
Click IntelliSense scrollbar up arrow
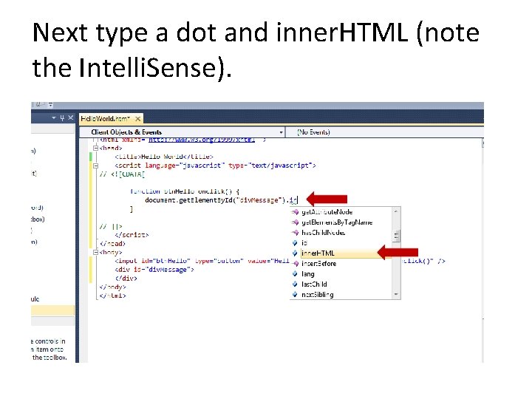(x=396, y=211)
